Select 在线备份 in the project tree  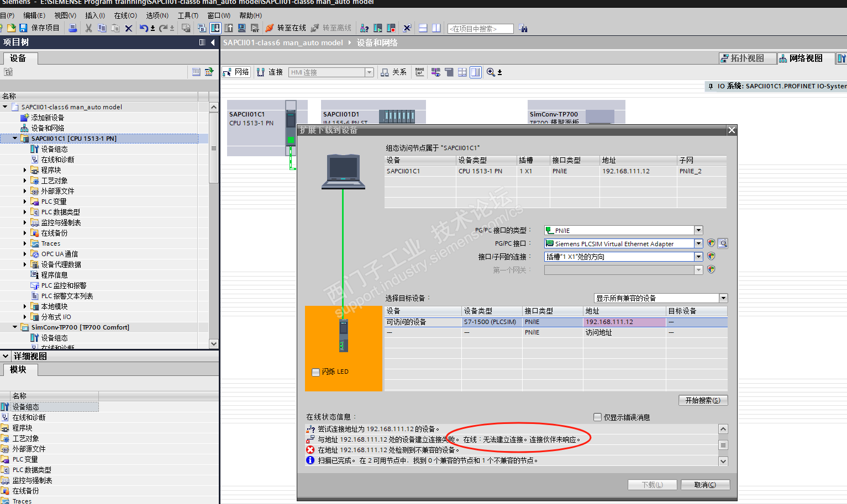pyautogui.click(x=54, y=233)
